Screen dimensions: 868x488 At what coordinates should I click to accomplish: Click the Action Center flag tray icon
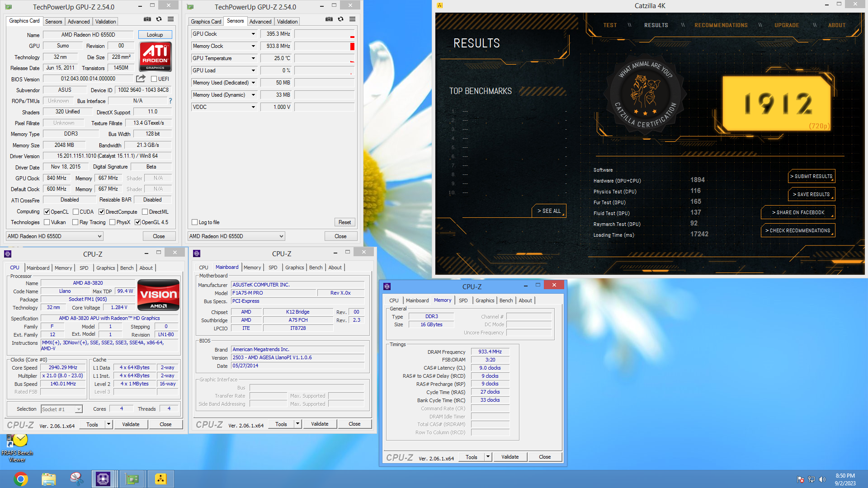(801, 479)
